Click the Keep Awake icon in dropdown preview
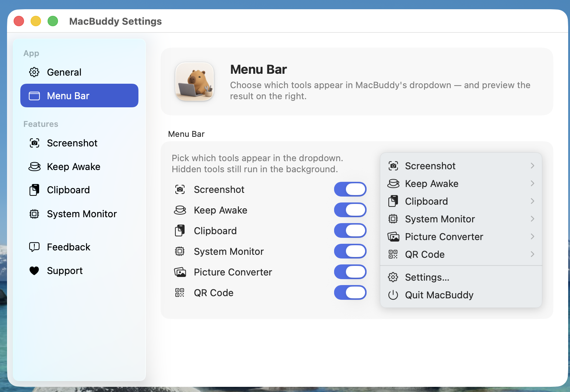570x392 pixels. tap(393, 184)
